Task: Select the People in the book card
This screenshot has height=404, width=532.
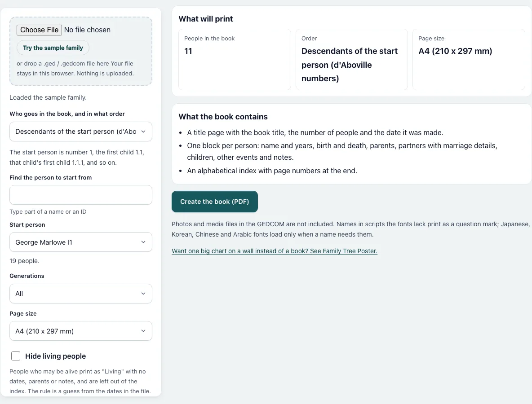Action: tap(235, 59)
